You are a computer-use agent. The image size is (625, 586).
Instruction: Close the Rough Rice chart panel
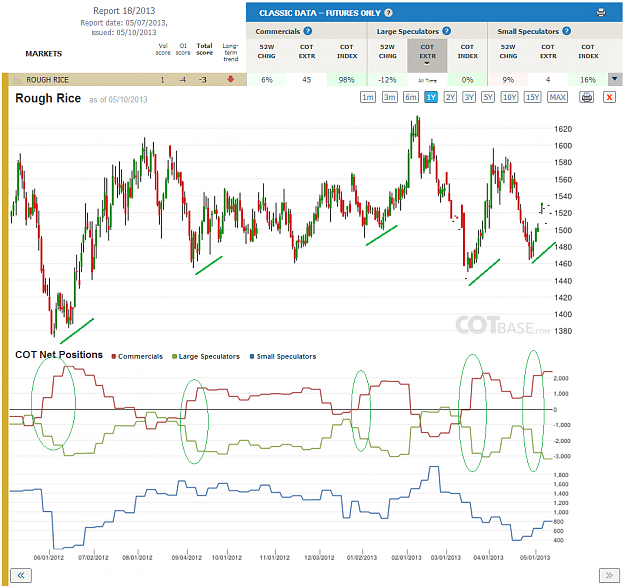click(609, 97)
